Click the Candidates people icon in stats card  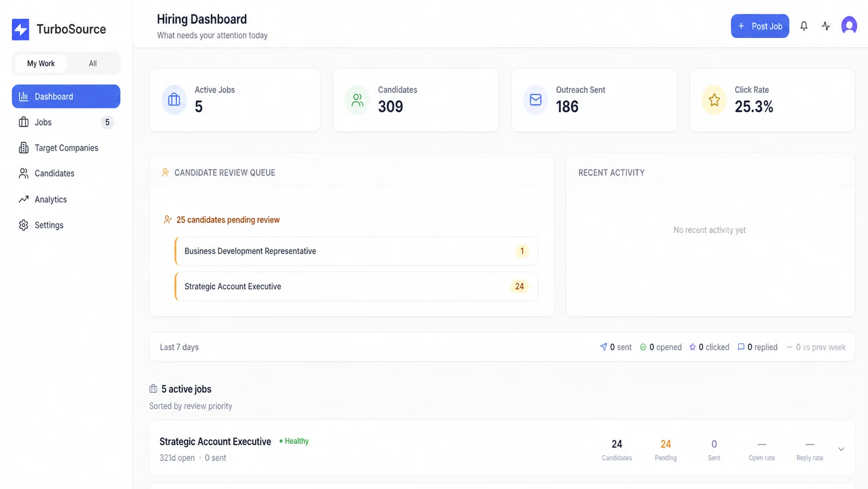click(x=357, y=100)
